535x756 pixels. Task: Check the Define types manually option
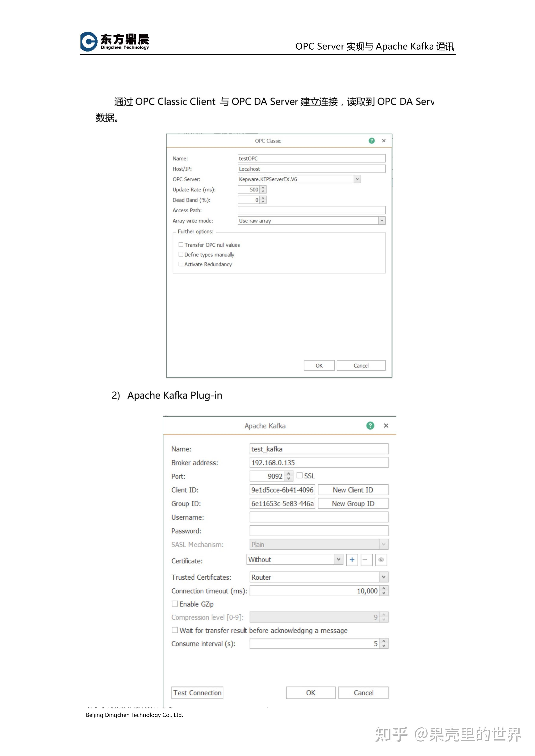[x=181, y=254]
